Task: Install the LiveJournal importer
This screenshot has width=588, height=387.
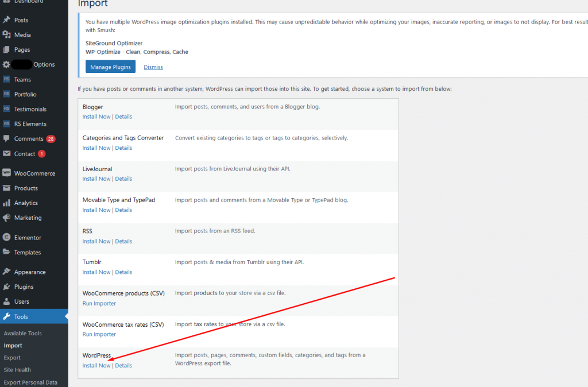Action: coord(96,179)
